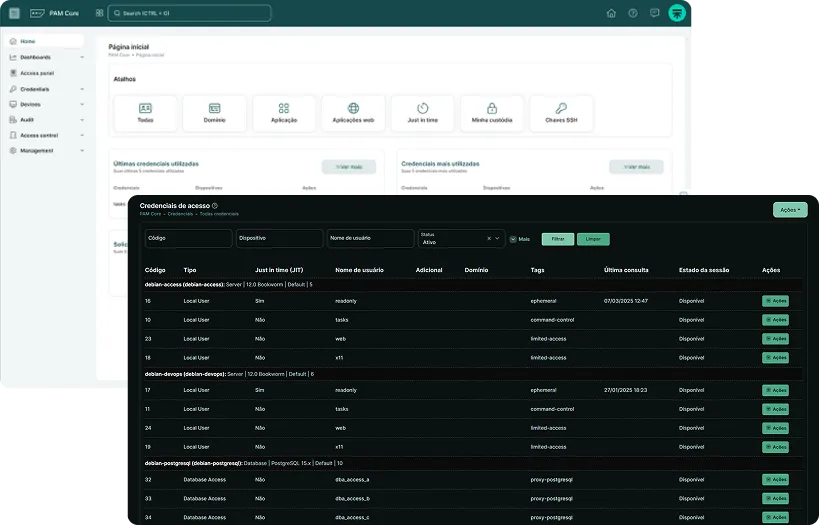Open Ações for credential 19 x11
Image resolution: width=819 pixels, height=525 pixels.
(x=775, y=447)
